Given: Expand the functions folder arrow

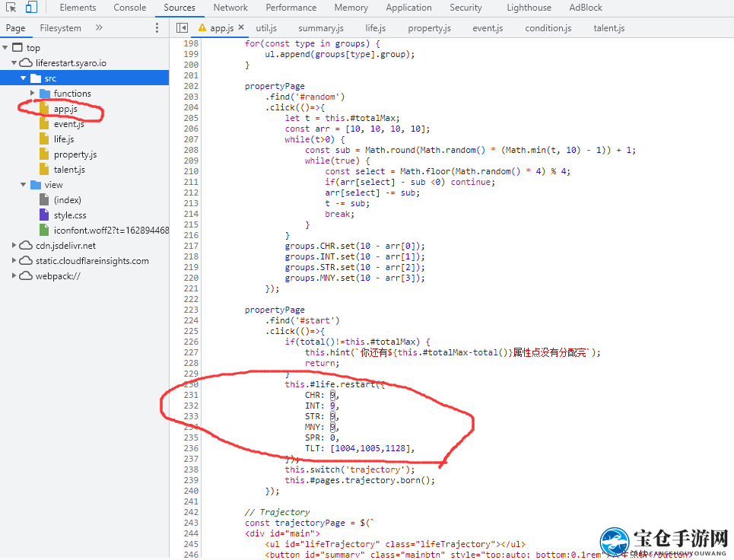Looking at the screenshot, I should (x=32, y=93).
